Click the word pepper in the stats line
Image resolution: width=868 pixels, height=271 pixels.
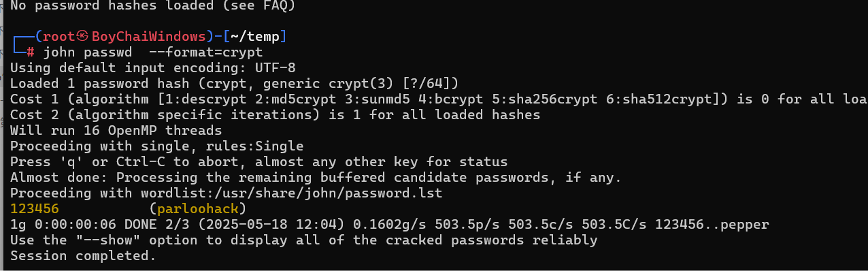[x=744, y=224]
